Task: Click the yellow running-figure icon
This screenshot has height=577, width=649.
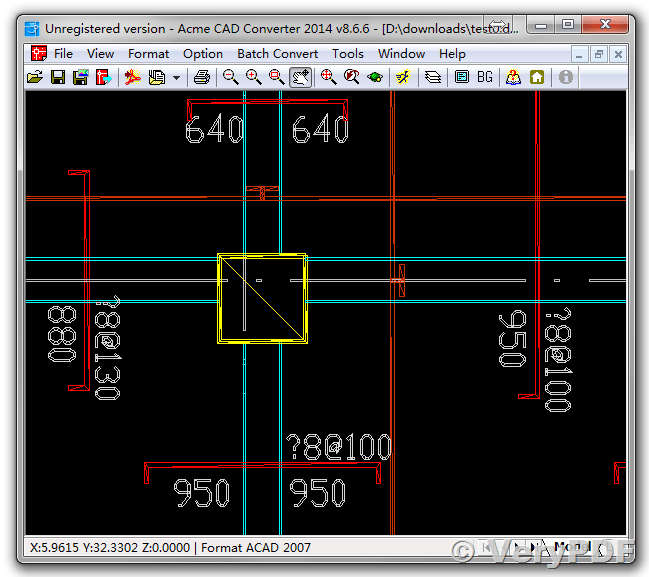Action: 403,77
